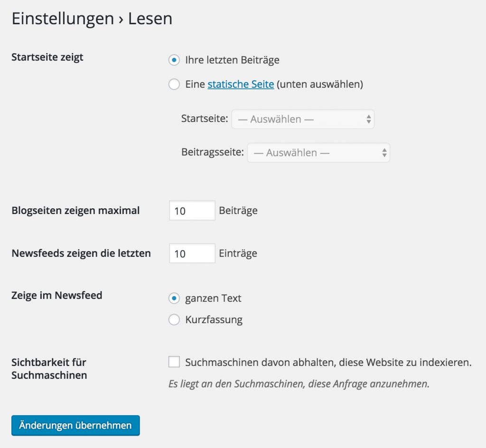Image resolution: width=486 pixels, height=448 pixels.
Task: Switch newsfeed display to "Kurzfassung"
Action: (174, 319)
